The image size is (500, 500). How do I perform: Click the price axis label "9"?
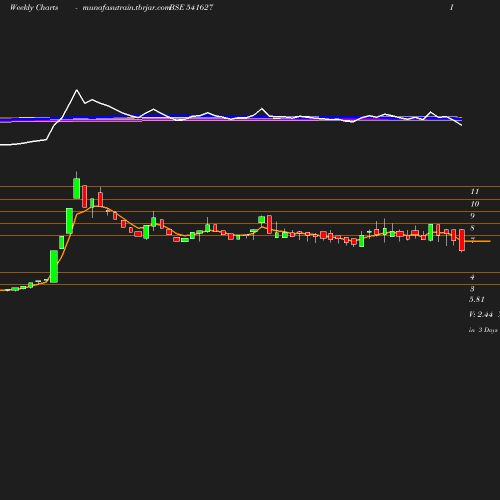pyautogui.click(x=472, y=216)
